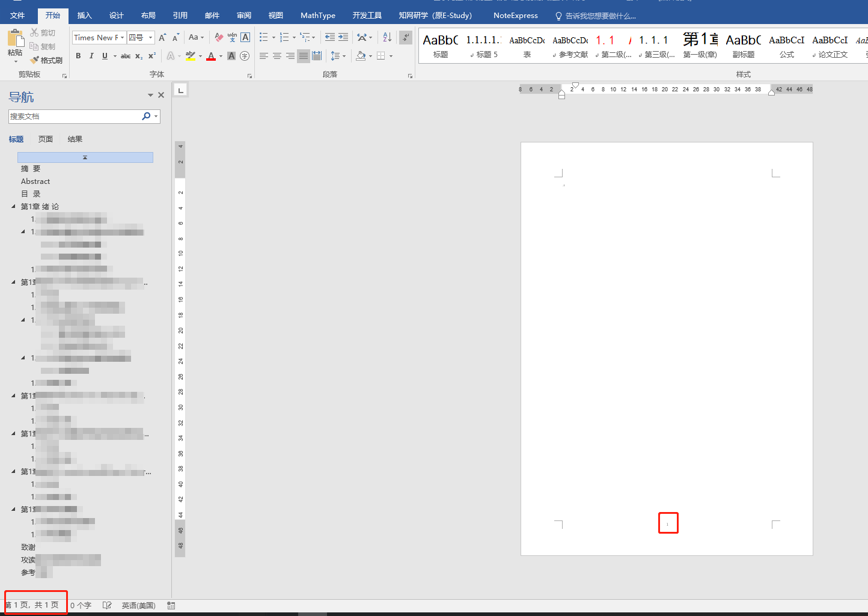
Task: Click the Paste (粘贴) icon
Action: click(15, 38)
